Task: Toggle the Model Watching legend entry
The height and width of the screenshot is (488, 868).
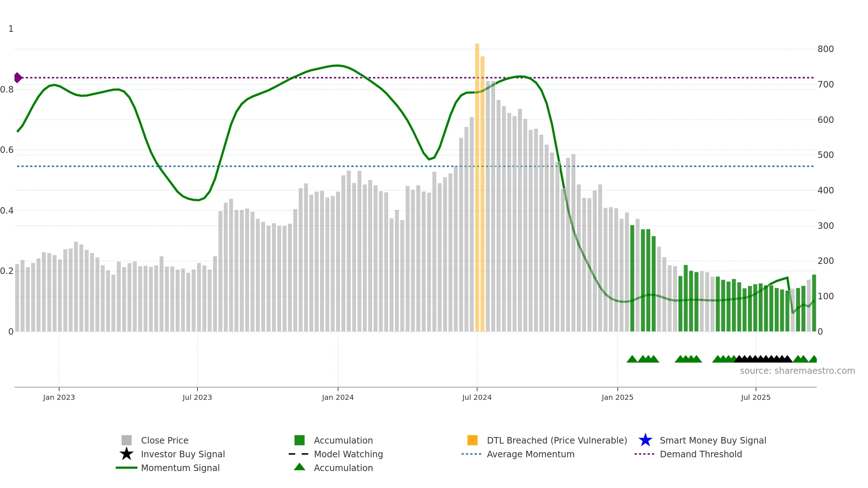Action: (x=336, y=454)
